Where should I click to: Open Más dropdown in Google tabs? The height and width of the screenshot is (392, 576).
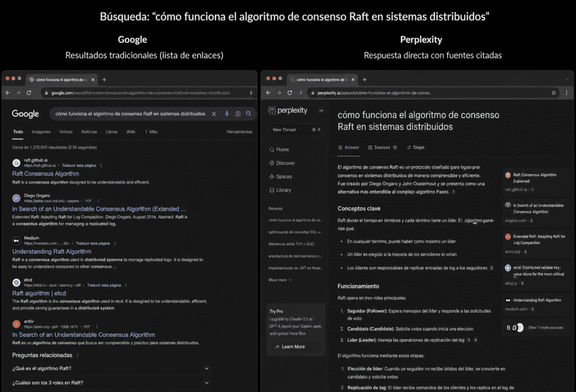tap(151, 132)
